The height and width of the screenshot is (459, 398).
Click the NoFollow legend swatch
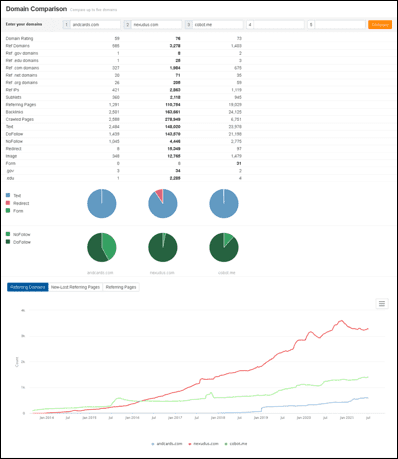[x=8, y=234]
